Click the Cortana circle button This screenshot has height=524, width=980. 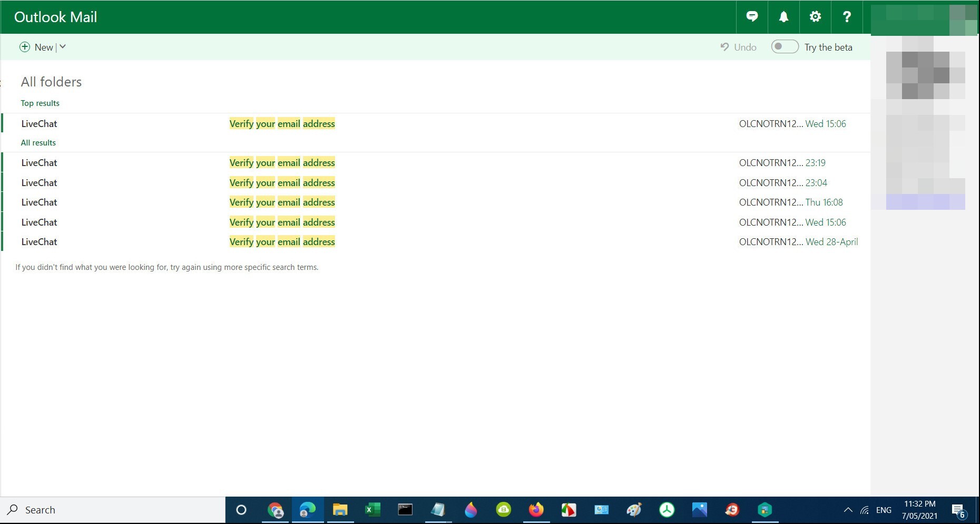[241, 510]
